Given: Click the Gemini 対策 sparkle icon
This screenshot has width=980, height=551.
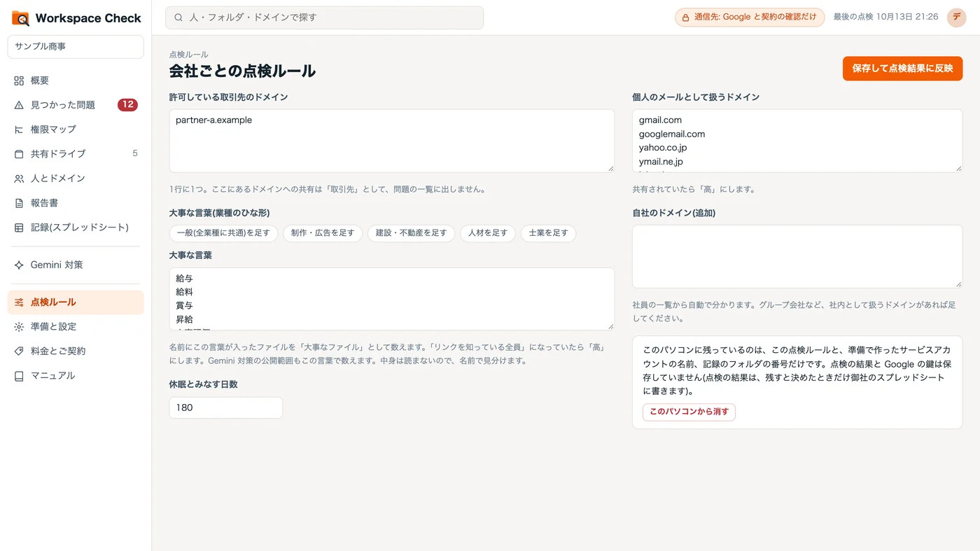Looking at the screenshot, I should coord(19,265).
